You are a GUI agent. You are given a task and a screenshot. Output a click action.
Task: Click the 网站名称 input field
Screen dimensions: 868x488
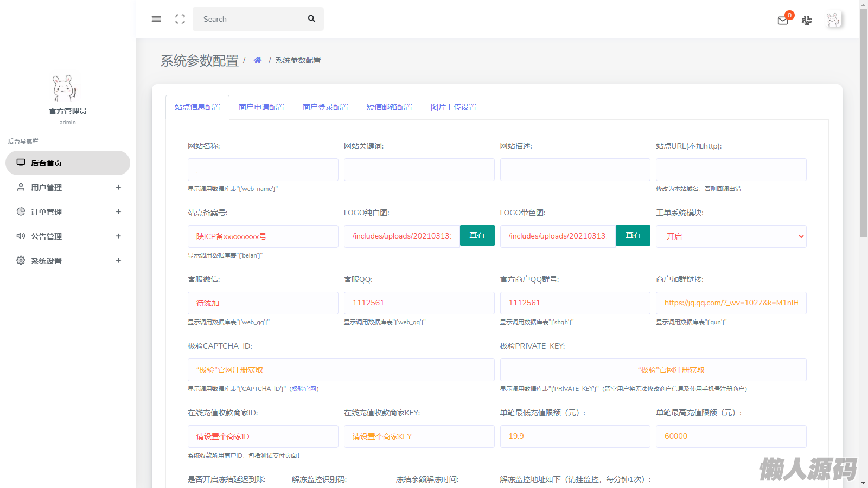coord(263,170)
